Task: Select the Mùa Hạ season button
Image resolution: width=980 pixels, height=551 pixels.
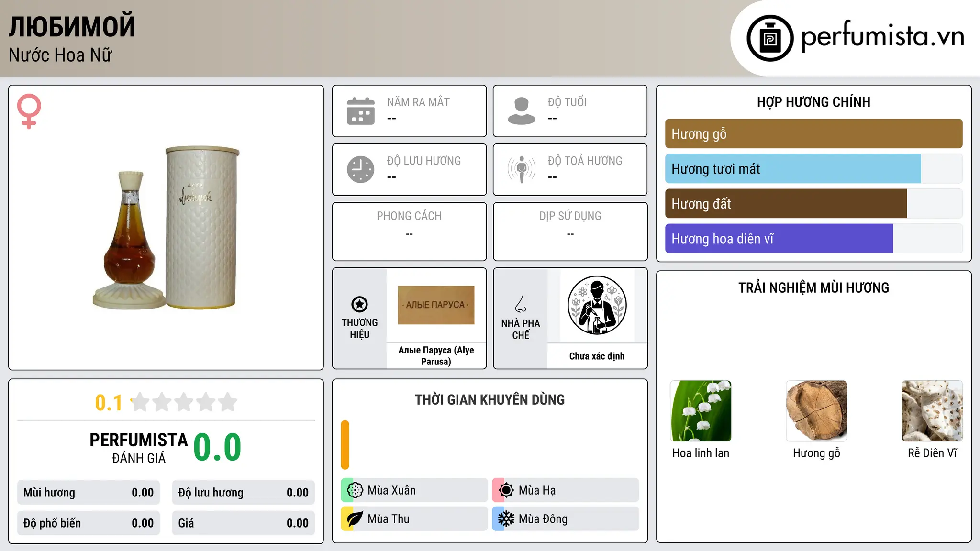Action: pos(566,490)
